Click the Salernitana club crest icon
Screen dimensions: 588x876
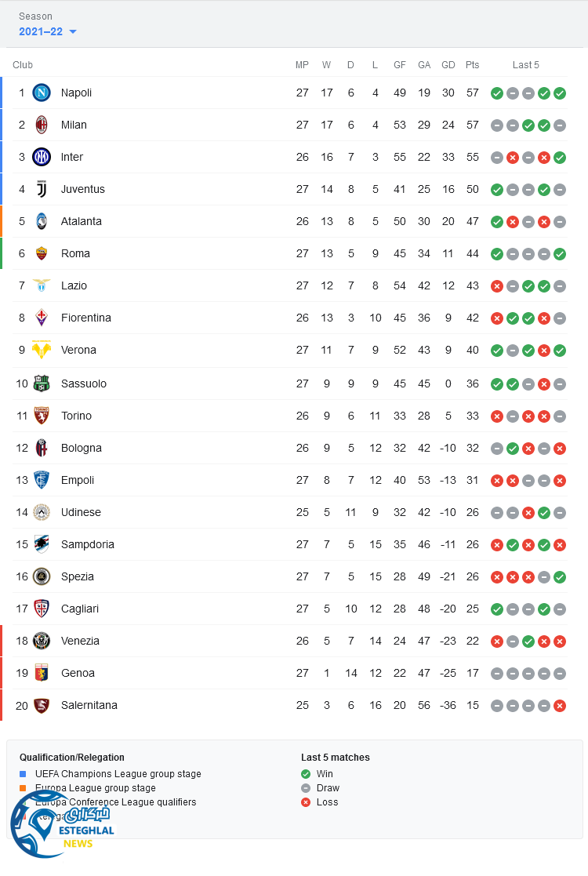[x=42, y=705]
